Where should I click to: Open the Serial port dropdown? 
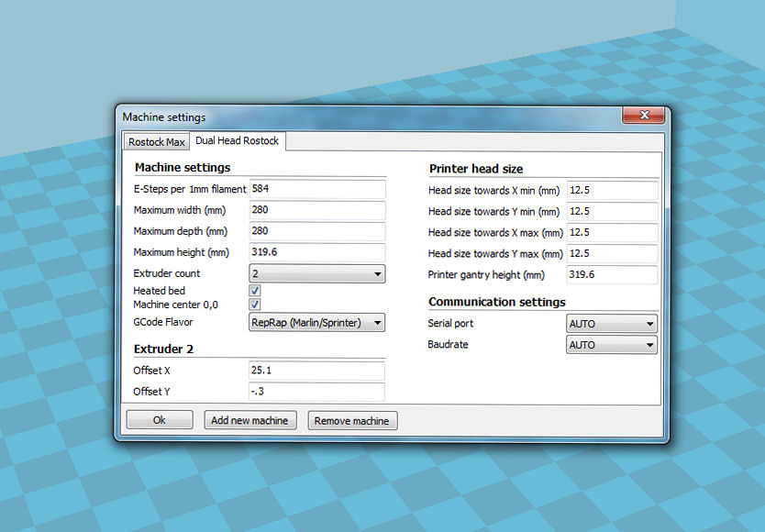(x=612, y=324)
